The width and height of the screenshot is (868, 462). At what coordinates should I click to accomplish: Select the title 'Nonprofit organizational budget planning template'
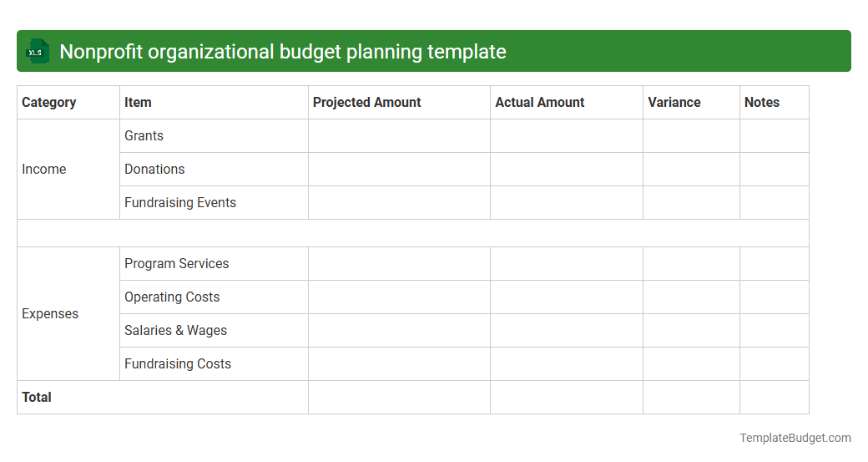pyautogui.click(x=283, y=52)
